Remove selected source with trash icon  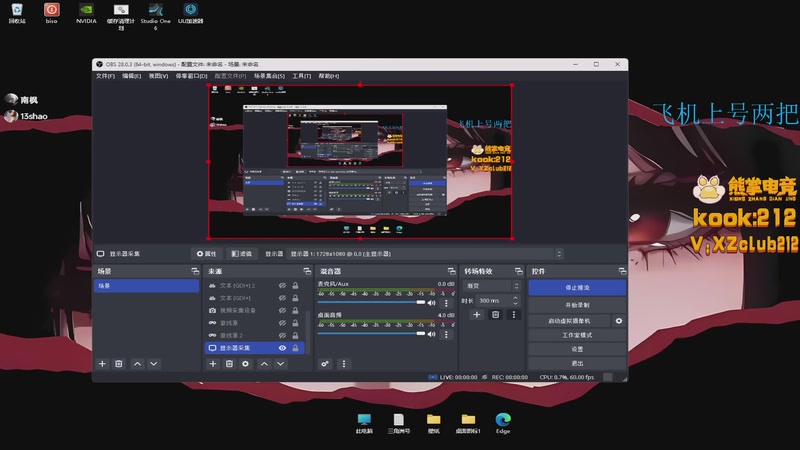tap(229, 364)
